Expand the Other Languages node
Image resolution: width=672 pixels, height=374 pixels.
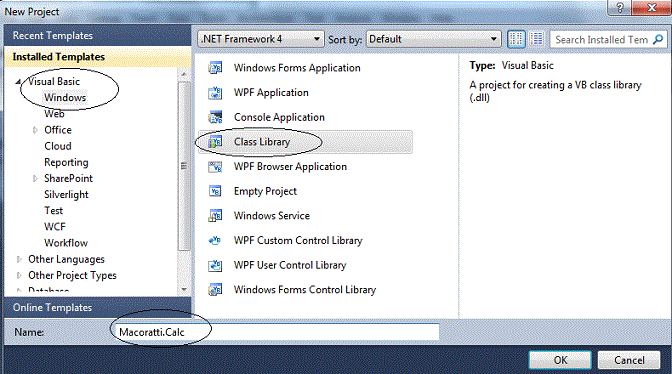pyautogui.click(x=19, y=259)
